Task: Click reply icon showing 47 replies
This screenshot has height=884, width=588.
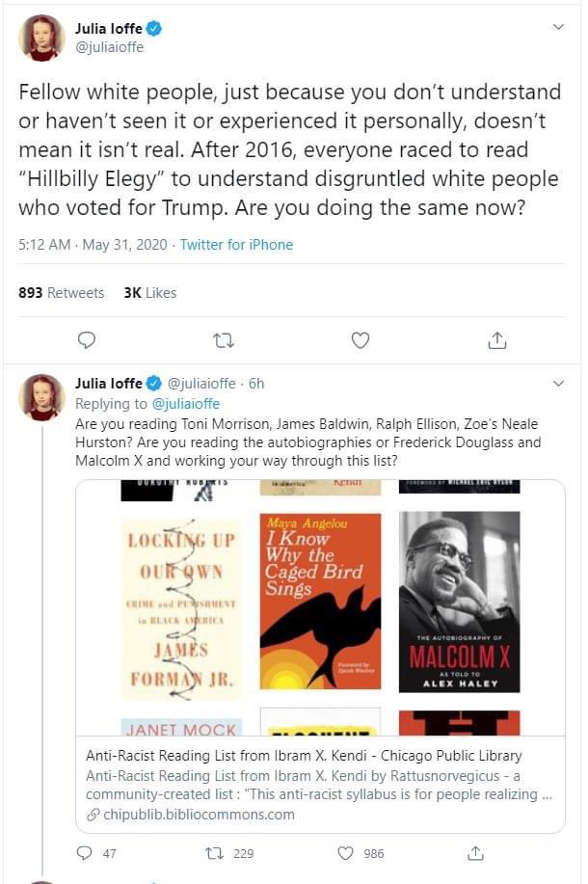Action: pyautogui.click(x=84, y=853)
